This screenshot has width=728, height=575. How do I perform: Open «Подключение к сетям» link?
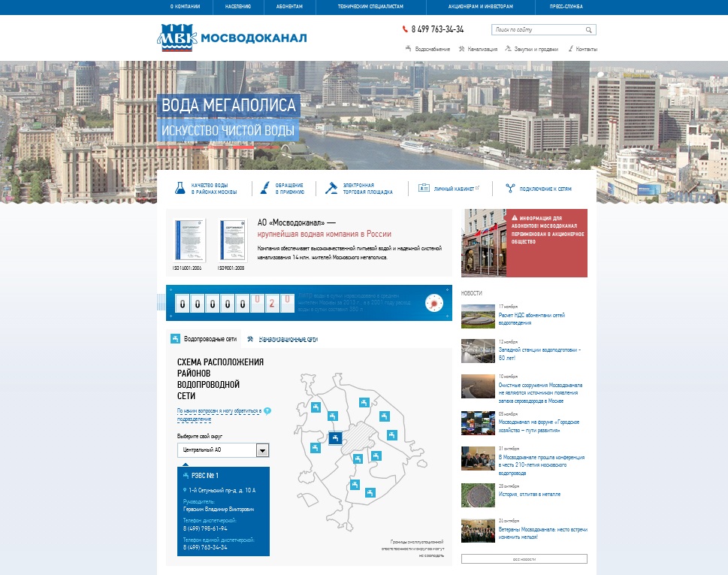coord(545,189)
